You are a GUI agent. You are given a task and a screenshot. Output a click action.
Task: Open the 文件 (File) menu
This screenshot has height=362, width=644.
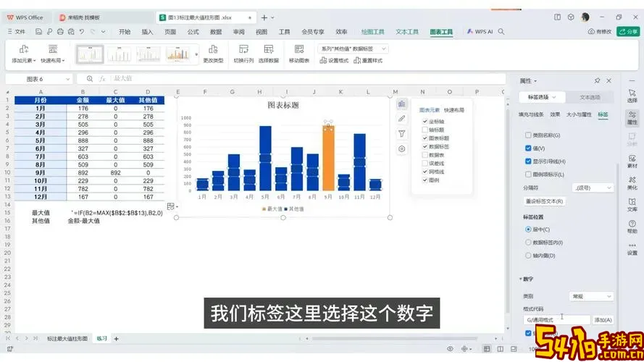pos(17,32)
